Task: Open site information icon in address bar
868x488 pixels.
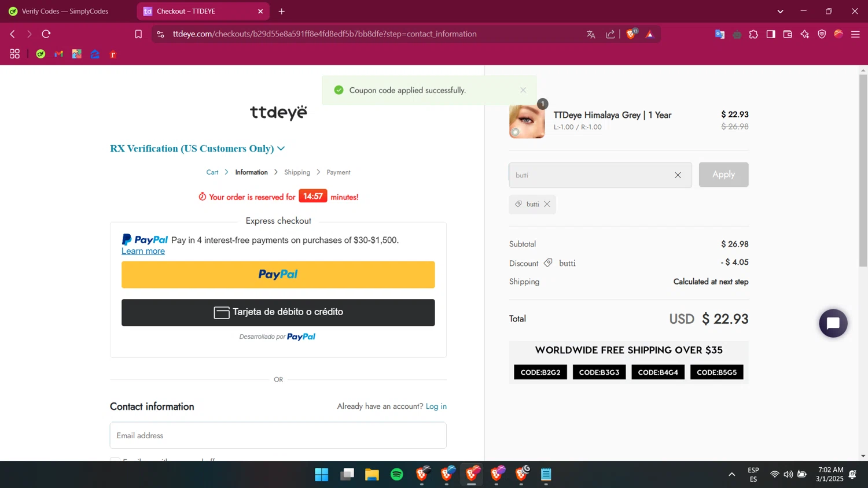Action: point(160,34)
